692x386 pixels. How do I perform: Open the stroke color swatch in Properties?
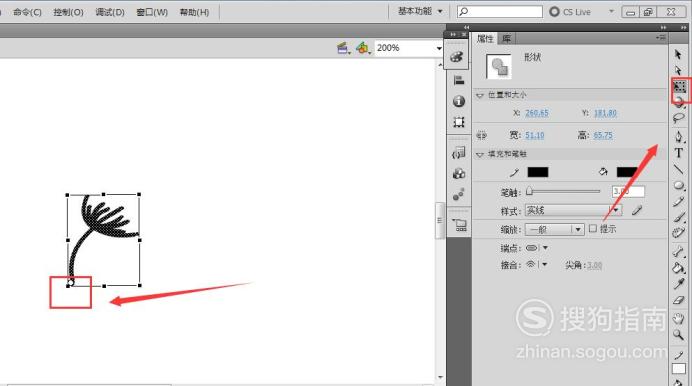pyautogui.click(x=538, y=172)
